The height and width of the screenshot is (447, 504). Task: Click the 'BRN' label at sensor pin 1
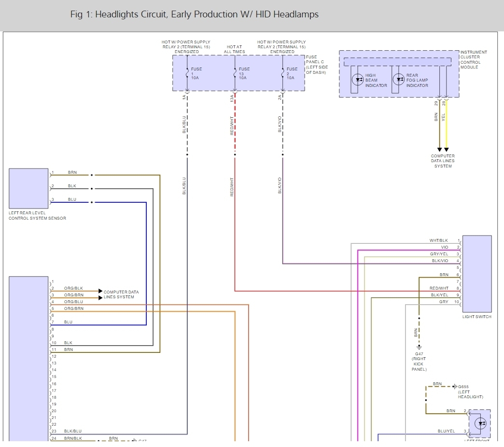pos(72,172)
